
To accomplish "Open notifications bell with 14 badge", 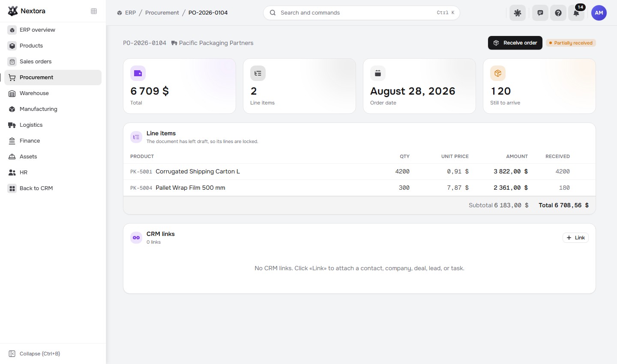I will point(576,13).
